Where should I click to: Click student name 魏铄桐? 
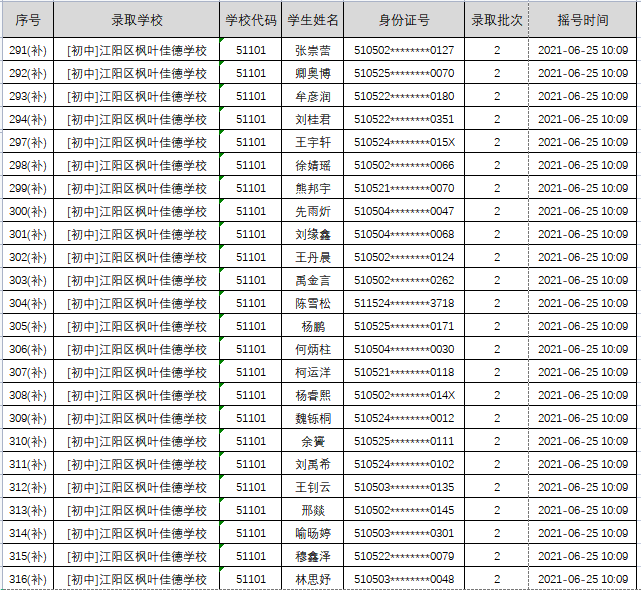[x=313, y=418]
